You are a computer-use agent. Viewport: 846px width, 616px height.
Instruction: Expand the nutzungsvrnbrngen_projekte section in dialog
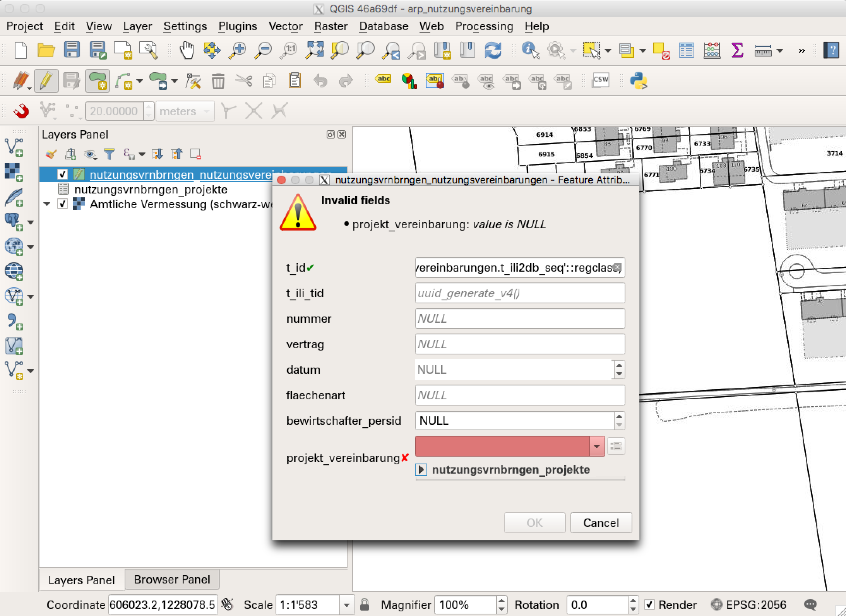pos(421,470)
